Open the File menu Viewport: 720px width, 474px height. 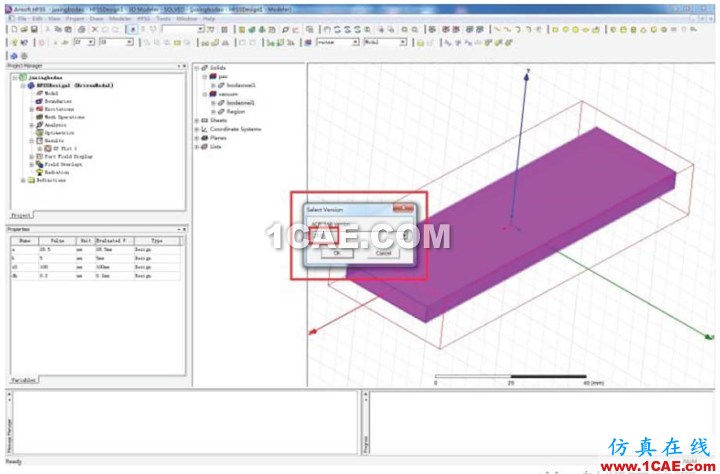click(x=22, y=19)
